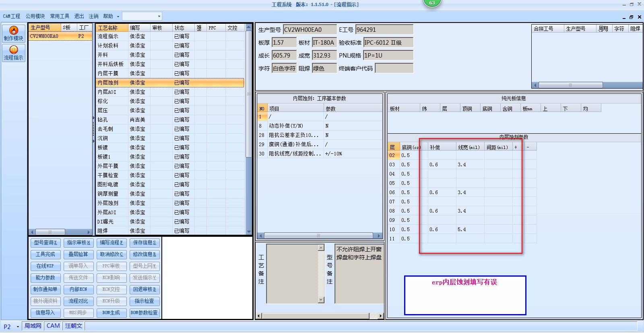Click the 保存信息S button
The image size is (644, 333).
click(x=145, y=243)
